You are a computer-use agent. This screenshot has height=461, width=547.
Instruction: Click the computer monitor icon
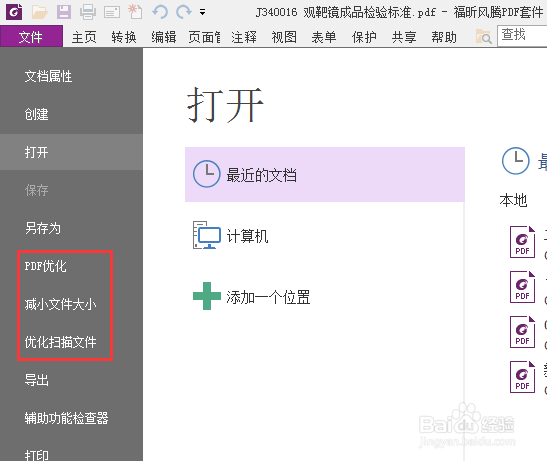pyautogui.click(x=207, y=235)
